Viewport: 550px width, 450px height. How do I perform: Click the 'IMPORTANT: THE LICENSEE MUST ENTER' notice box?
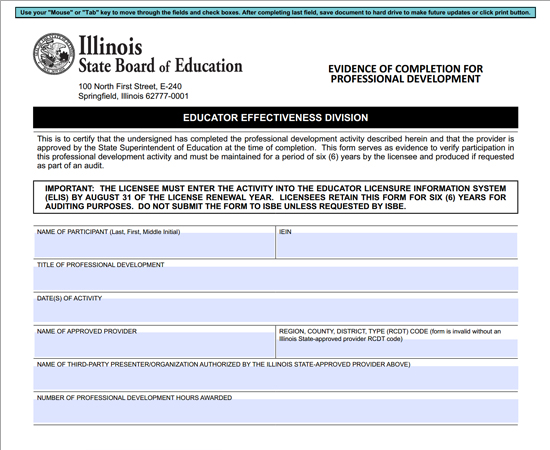point(276,197)
